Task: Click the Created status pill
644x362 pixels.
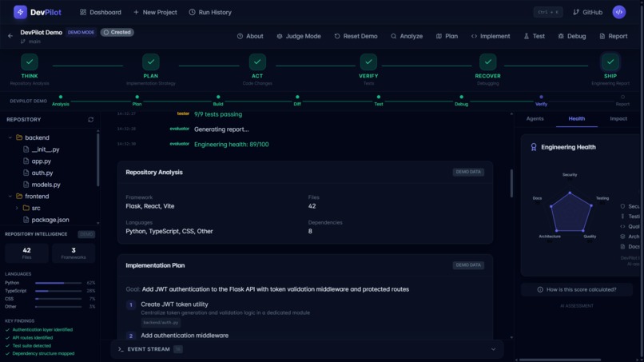Action: 117,32
